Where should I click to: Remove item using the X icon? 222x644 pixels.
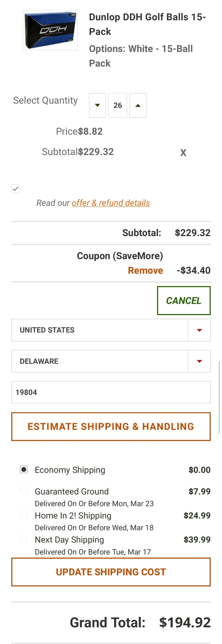pos(183,152)
